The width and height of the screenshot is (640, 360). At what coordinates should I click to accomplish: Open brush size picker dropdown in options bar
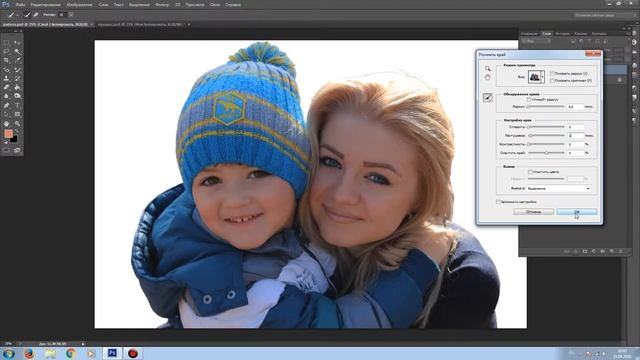coord(71,15)
